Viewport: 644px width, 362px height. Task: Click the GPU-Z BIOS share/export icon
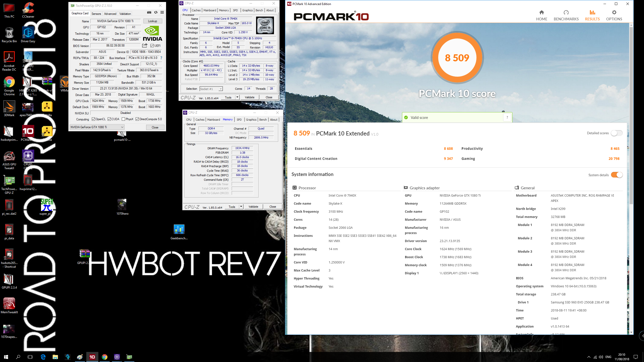point(145,46)
